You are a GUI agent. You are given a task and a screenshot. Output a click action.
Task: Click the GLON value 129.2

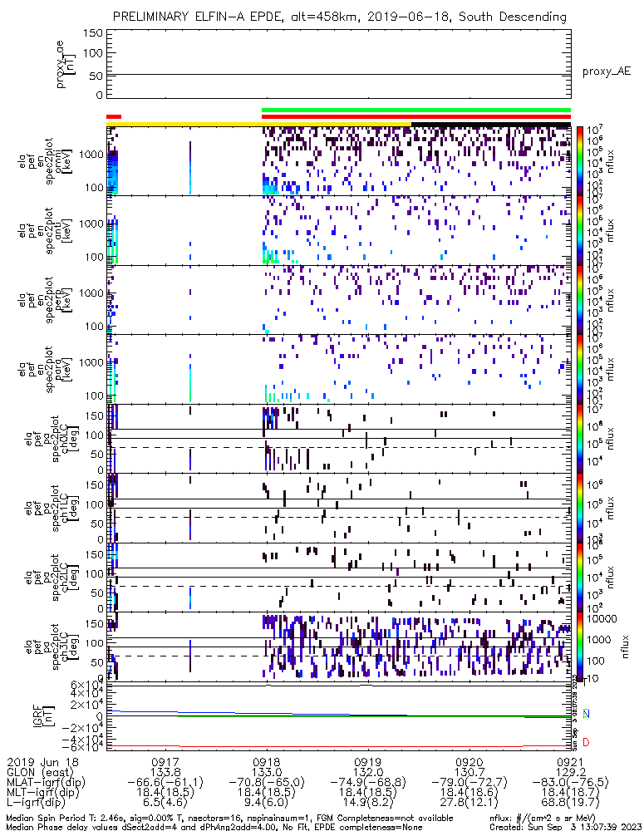(x=570, y=773)
